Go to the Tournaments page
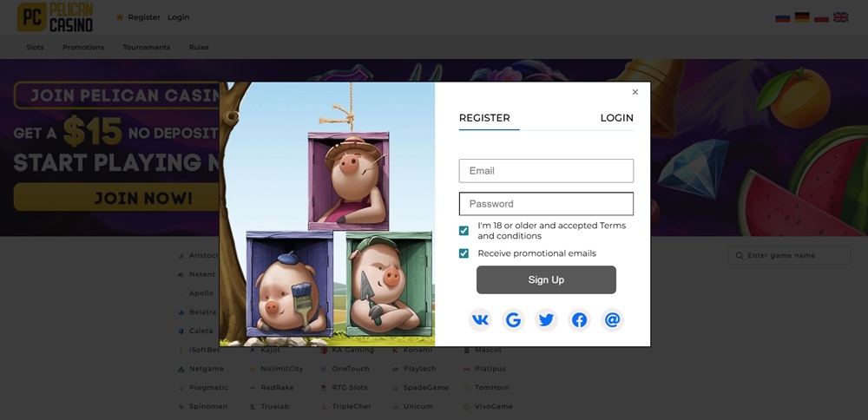The image size is (868, 420). (147, 47)
